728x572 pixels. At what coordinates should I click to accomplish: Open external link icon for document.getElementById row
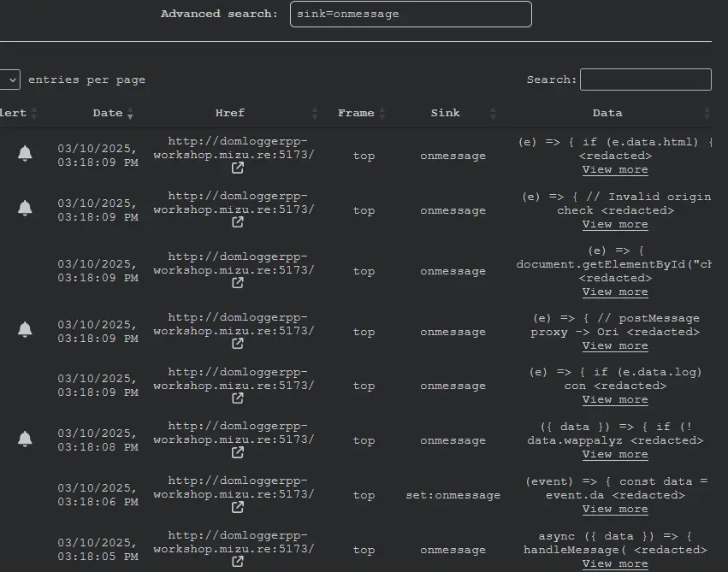(238, 283)
